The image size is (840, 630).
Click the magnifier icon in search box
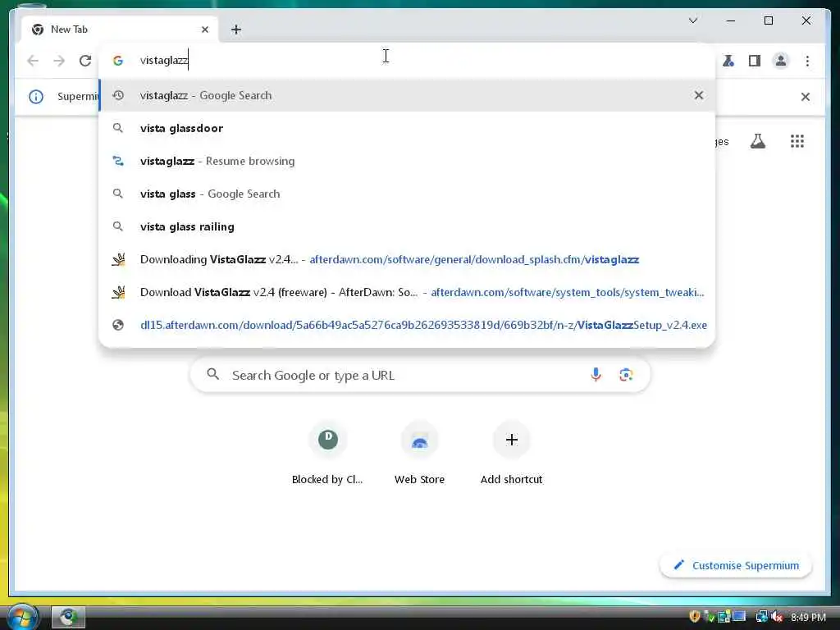pos(213,374)
